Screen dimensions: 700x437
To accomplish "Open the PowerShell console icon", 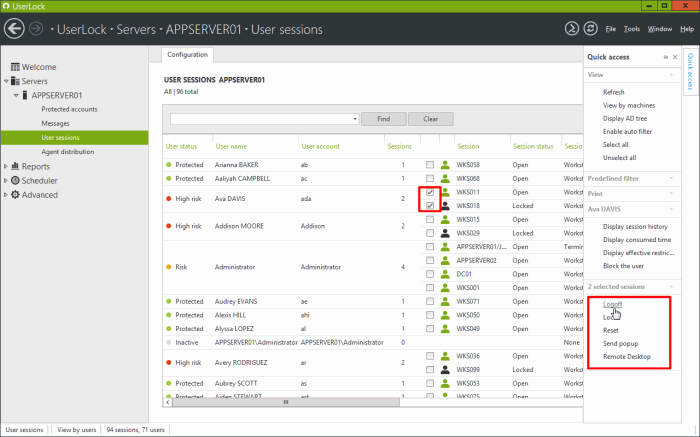I will pos(571,29).
